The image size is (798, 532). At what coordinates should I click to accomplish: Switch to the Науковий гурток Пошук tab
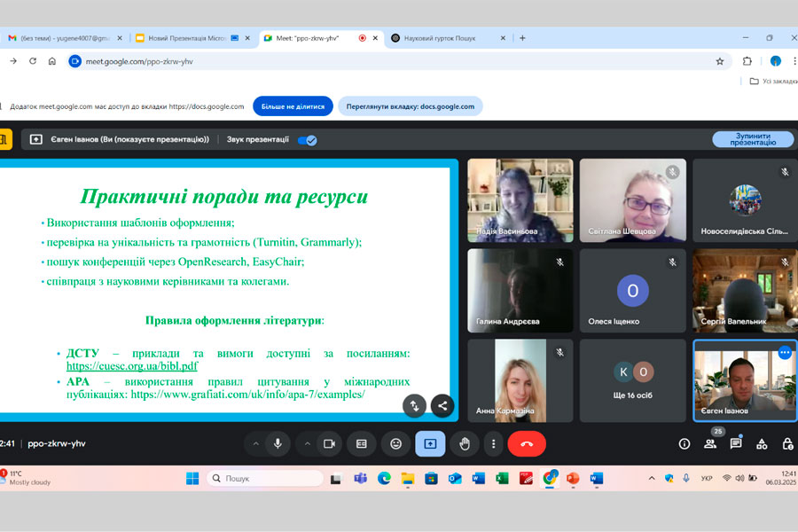[449, 38]
